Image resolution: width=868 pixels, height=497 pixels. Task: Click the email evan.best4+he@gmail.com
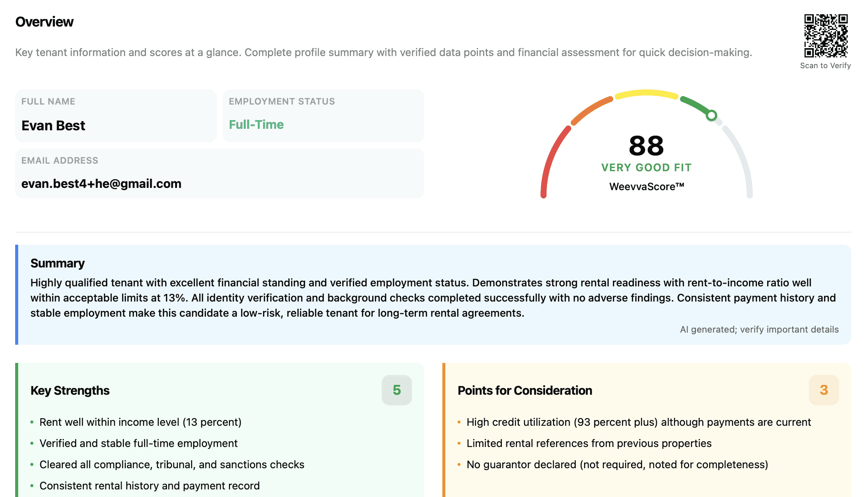pyautogui.click(x=102, y=184)
